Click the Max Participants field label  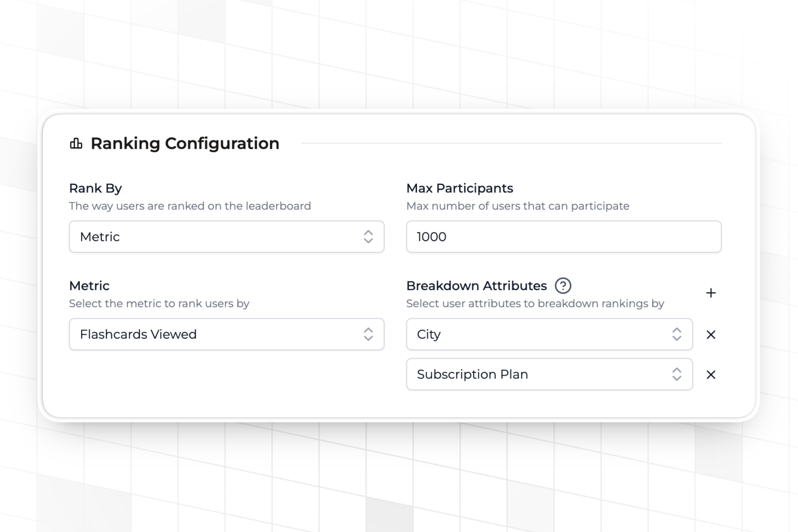459,188
